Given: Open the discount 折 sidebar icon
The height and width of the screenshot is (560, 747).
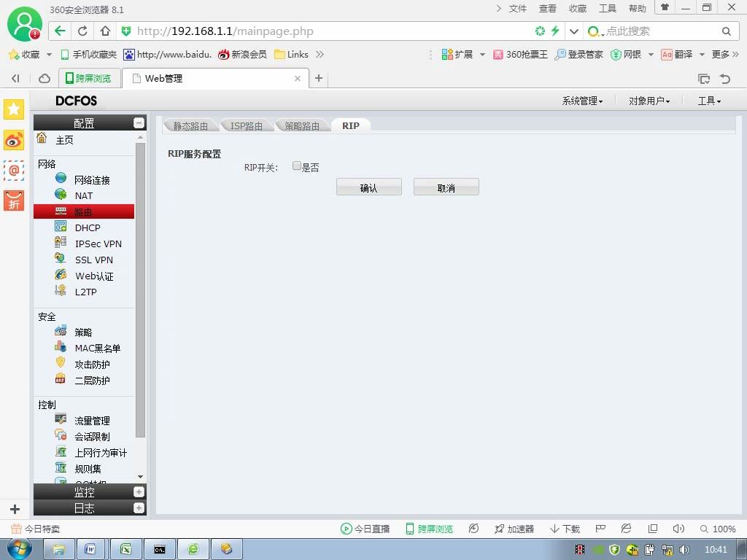Looking at the screenshot, I should pyautogui.click(x=14, y=201).
